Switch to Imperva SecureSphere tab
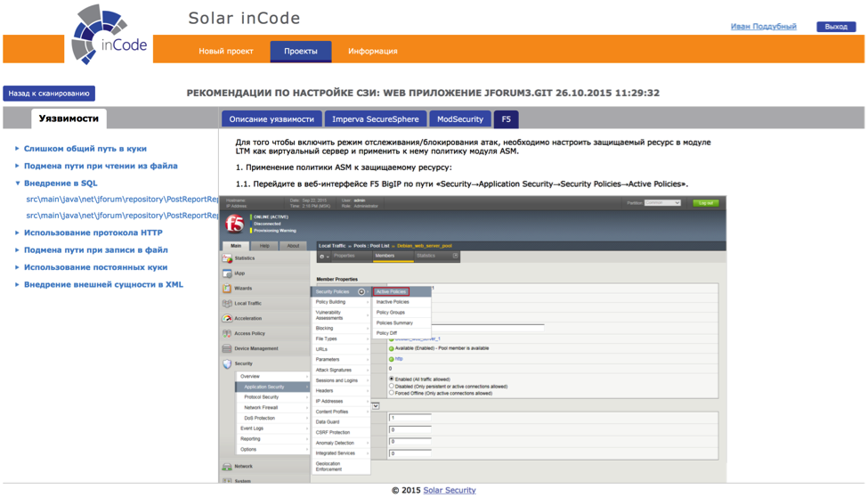Image resolution: width=868 pixels, height=498 pixels. pyautogui.click(x=376, y=119)
